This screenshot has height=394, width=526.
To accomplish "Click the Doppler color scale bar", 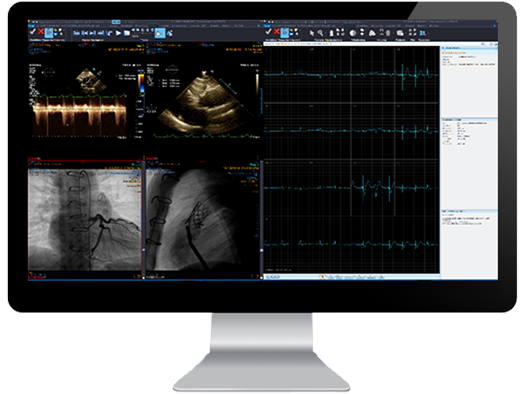I will pyautogui.click(x=142, y=84).
